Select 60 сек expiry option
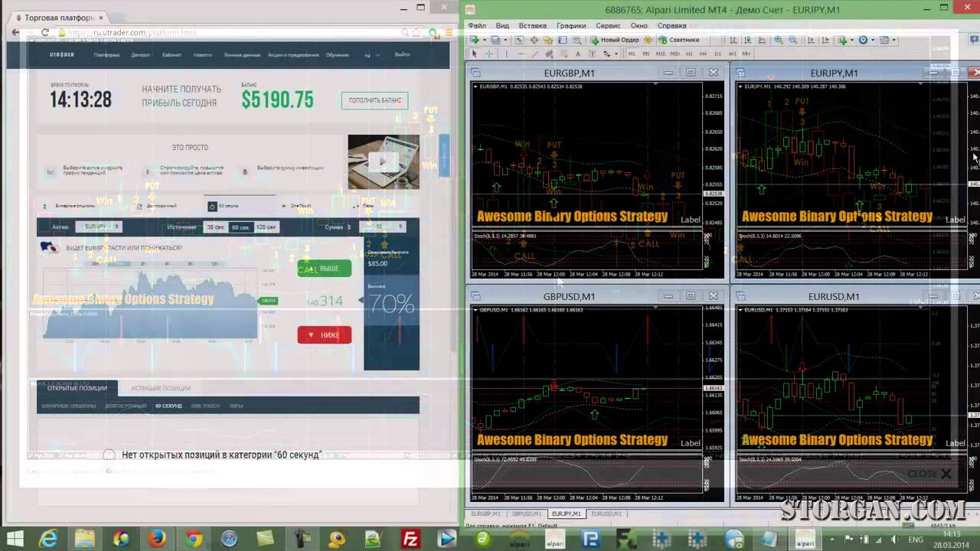 coord(241,227)
